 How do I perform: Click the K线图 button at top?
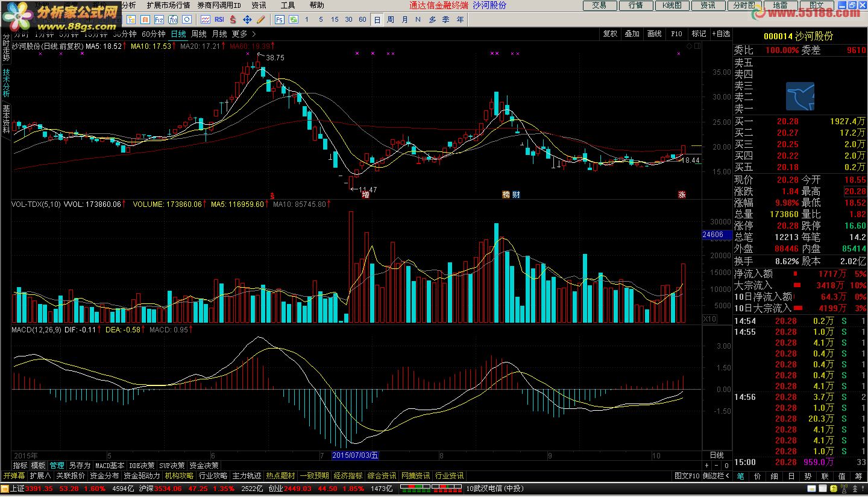(x=671, y=5)
